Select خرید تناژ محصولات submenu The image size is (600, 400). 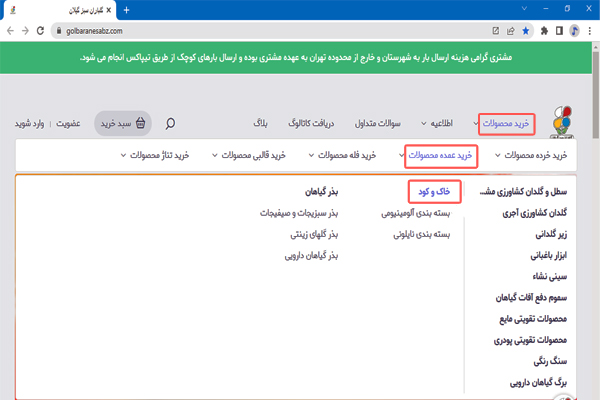(x=160, y=155)
